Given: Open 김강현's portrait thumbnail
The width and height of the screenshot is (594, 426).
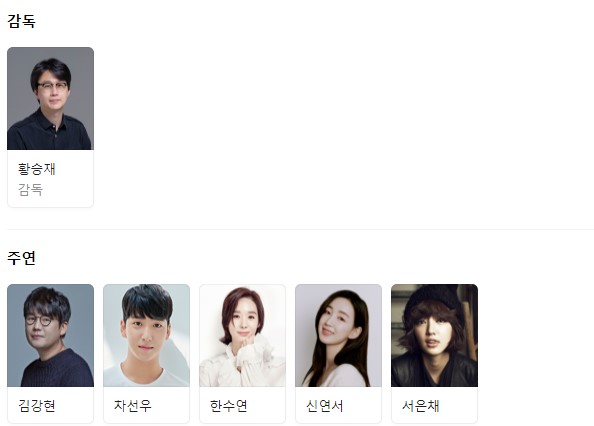Looking at the screenshot, I should point(50,335).
